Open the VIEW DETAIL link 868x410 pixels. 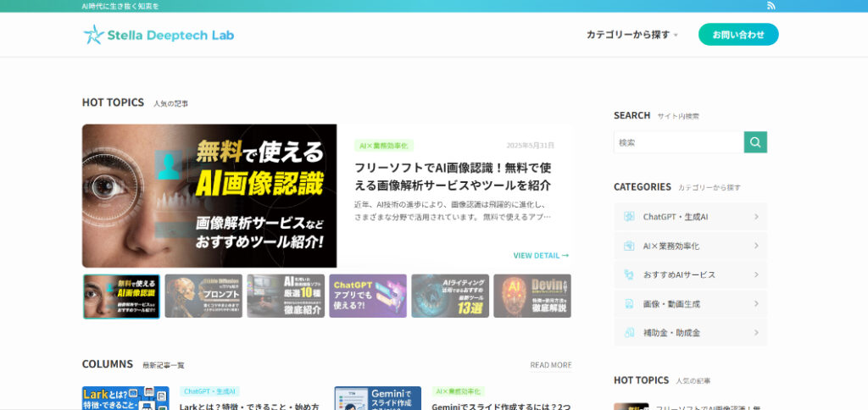540,255
